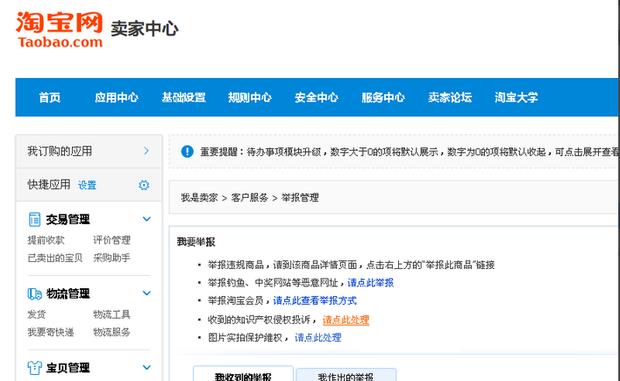Click 物流管理 section heading
This screenshot has height=381, width=620.
tap(68, 294)
